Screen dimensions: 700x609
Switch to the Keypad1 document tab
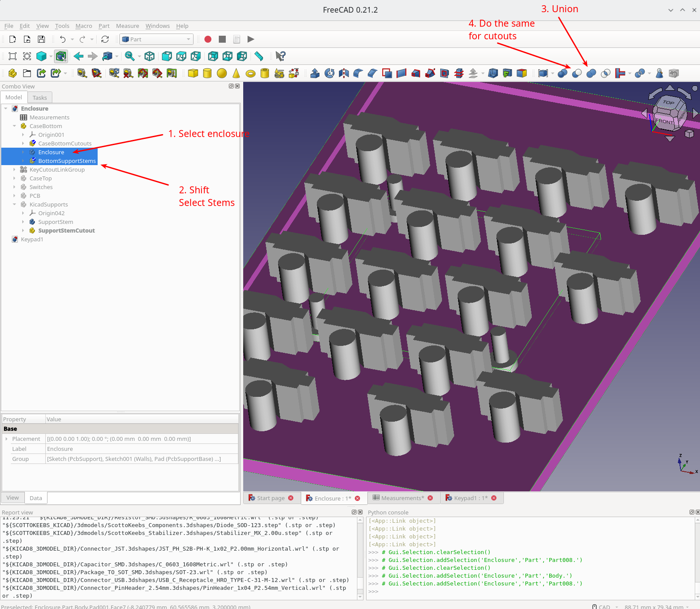[x=470, y=498]
